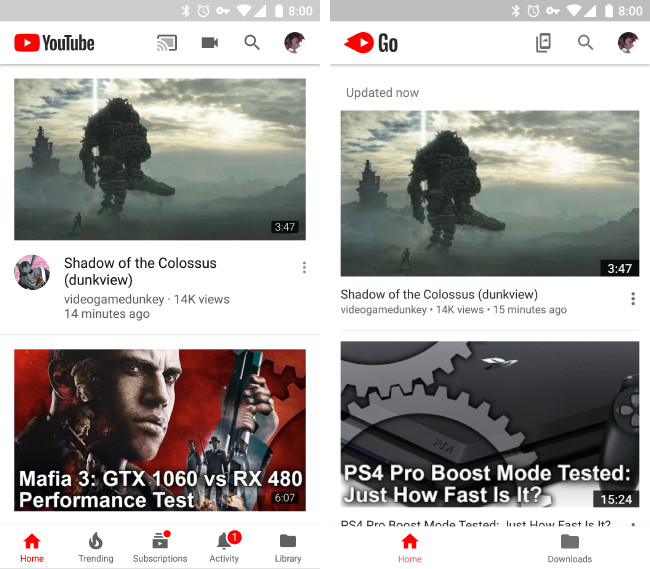
Task: Open Shadow of the Colossus (dunkview) title in YouTube Go
Action: [x=439, y=294]
